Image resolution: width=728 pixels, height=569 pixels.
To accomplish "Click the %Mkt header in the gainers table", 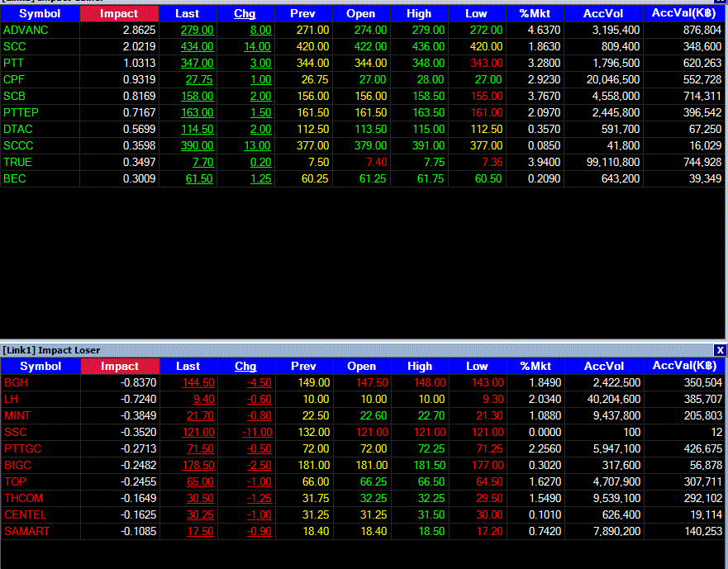I will (x=535, y=14).
